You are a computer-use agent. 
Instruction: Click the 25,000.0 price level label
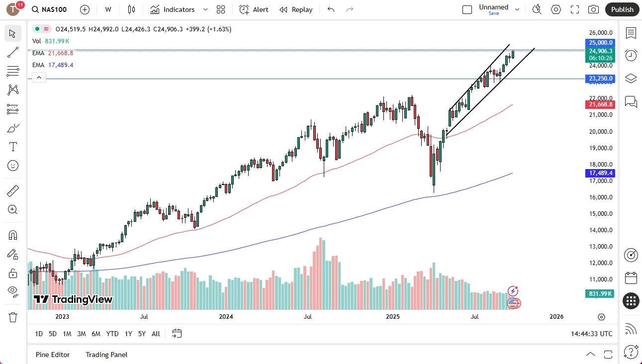(x=600, y=43)
